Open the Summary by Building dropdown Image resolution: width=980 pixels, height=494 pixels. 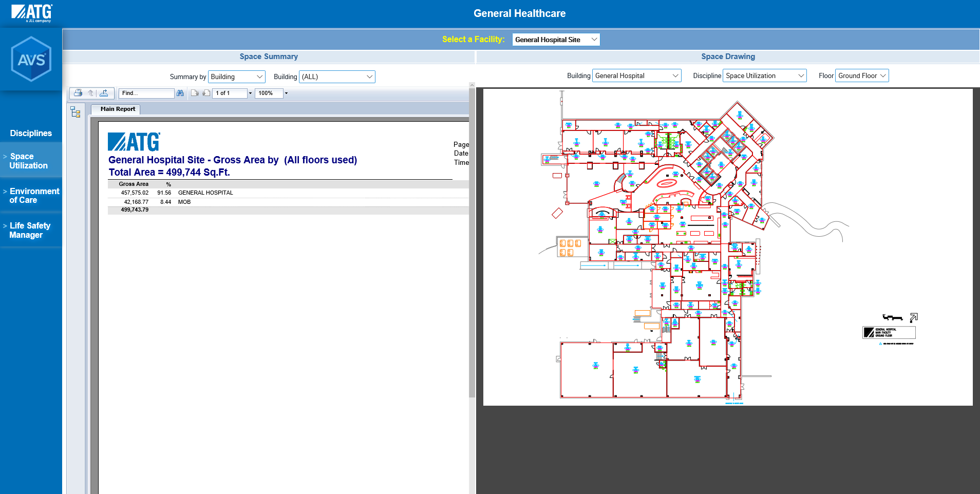point(237,77)
